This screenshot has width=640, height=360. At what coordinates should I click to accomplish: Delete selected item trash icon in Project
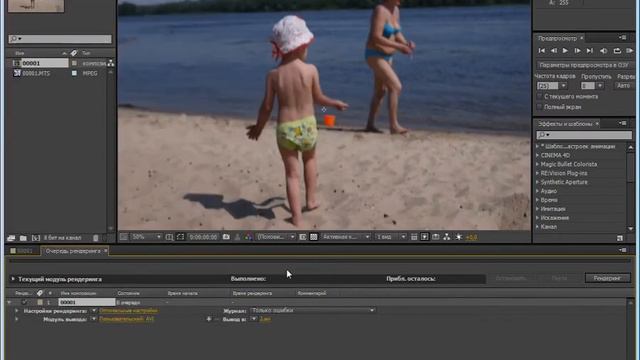(96, 238)
